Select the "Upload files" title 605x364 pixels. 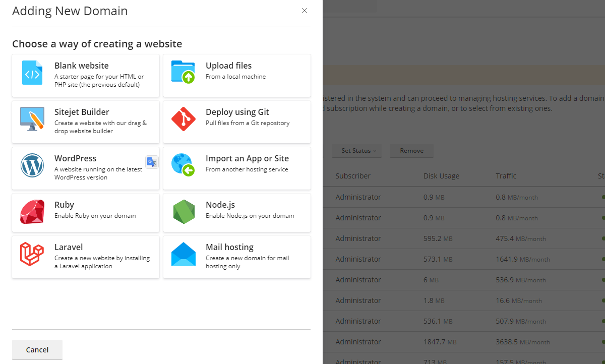click(229, 66)
